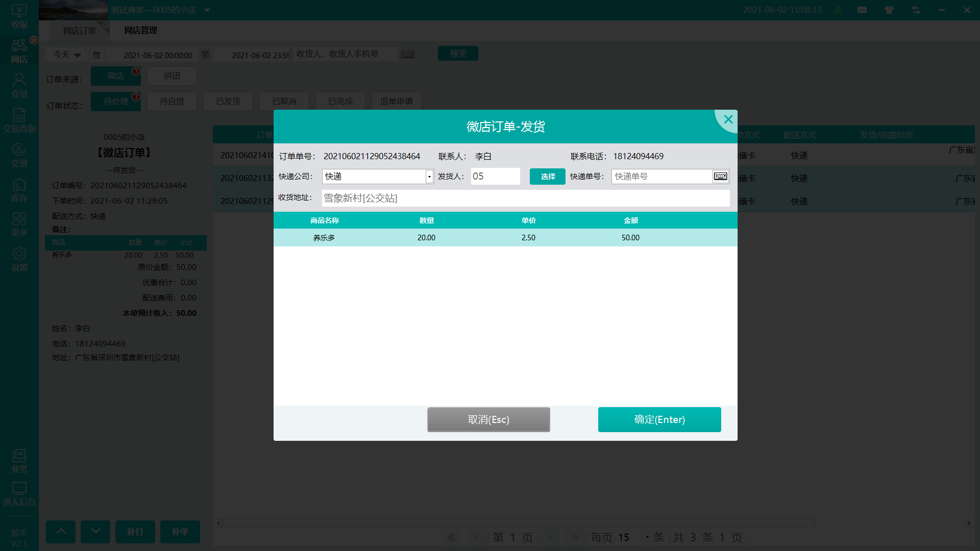Expand the 每页 15 page size dropdown
The image size is (980, 551).
click(x=647, y=537)
